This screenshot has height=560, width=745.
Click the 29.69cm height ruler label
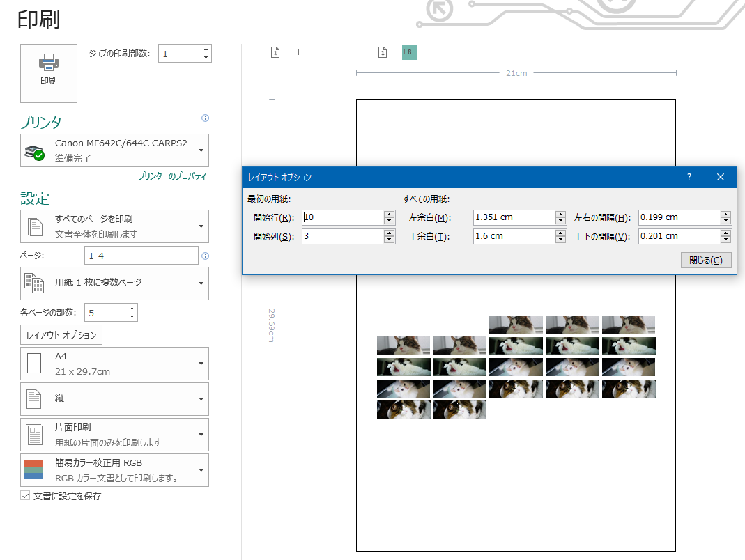click(x=271, y=325)
